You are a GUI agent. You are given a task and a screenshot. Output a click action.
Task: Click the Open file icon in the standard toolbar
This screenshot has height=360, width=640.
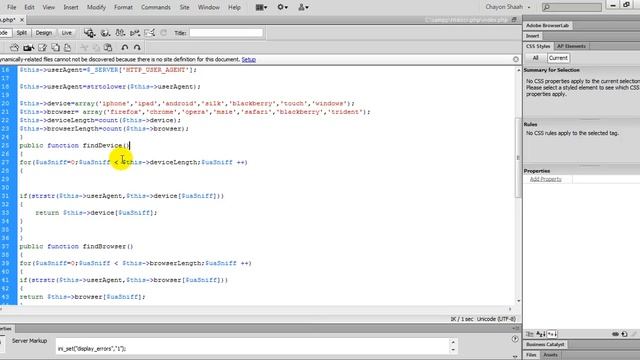coord(15,48)
